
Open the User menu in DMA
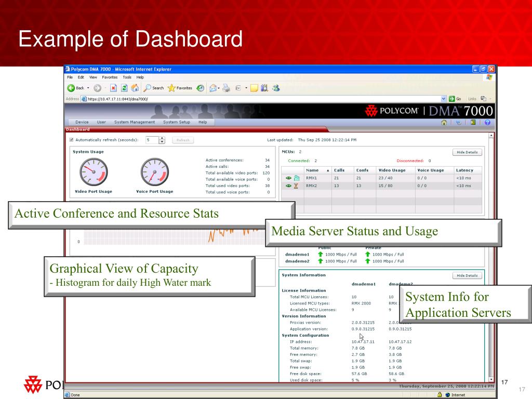pos(101,122)
